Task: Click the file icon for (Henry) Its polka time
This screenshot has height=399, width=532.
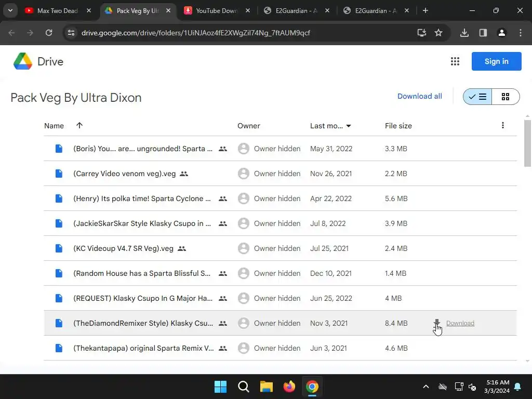Action: [x=59, y=198]
